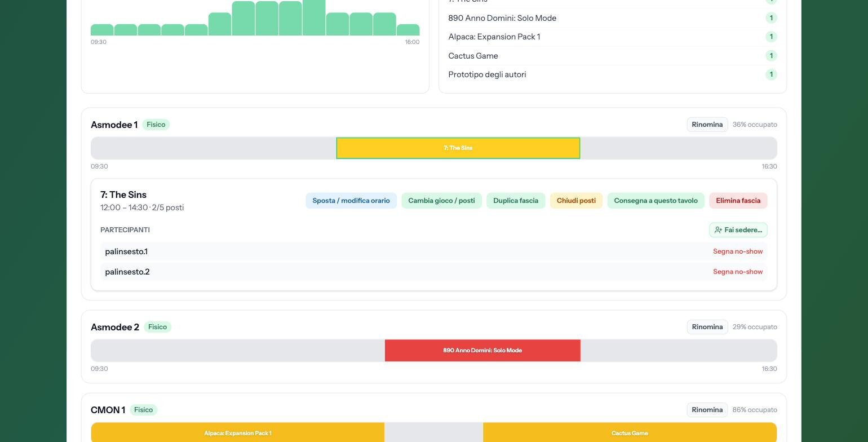Click the 09:30 label under Asmodee 2 timeline
868x442 pixels.
(99, 369)
